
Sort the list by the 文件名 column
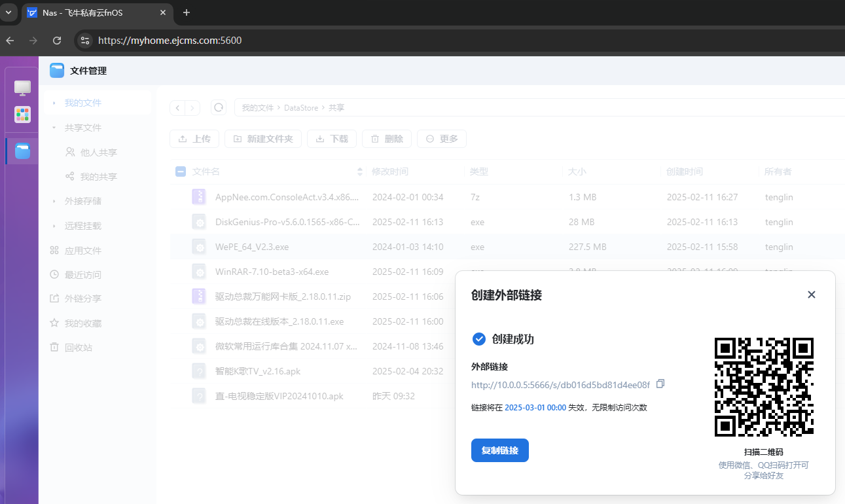coord(359,171)
